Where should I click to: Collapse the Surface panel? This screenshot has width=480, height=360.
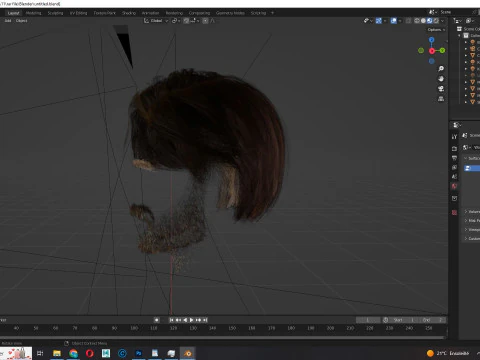click(472, 158)
